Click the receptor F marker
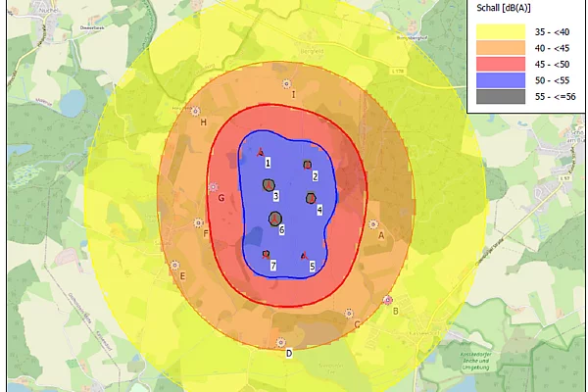The width and height of the screenshot is (588, 392). point(199,223)
